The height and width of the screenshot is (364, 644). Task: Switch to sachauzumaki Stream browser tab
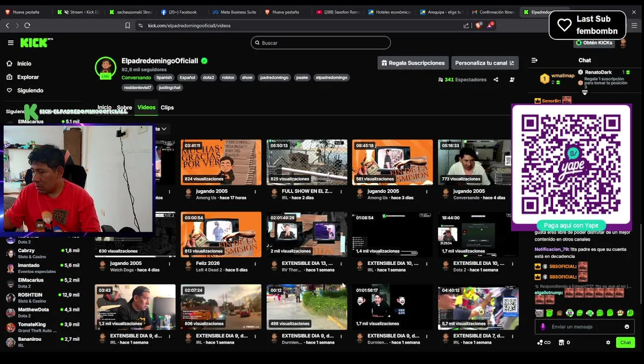pyautogui.click(x=130, y=12)
